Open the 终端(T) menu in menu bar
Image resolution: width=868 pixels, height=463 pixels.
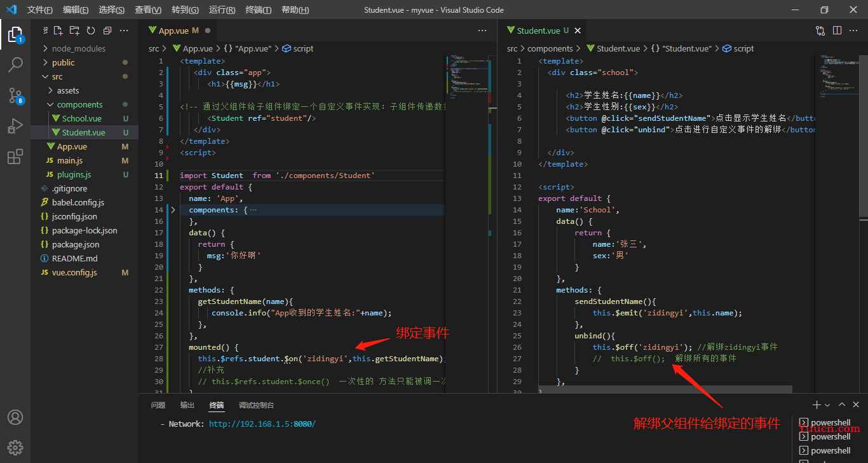(259, 10)
